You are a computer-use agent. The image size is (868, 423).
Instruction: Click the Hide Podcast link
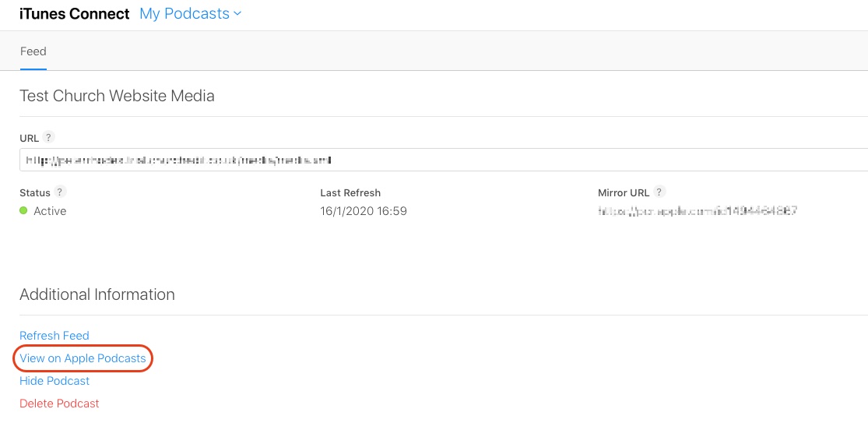tap(54, 381)
